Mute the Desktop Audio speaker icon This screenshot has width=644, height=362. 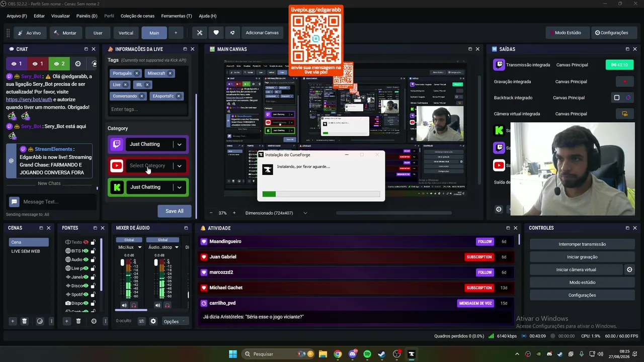158,305
